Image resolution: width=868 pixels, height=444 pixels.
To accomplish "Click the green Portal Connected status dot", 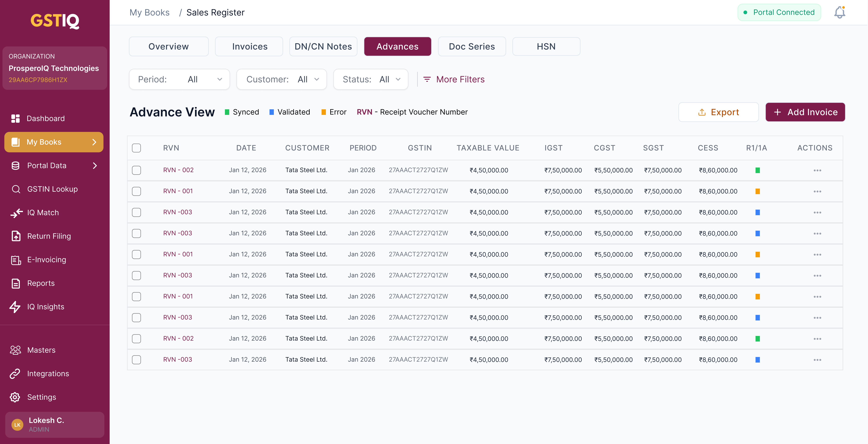I will [x=745, y=13].
